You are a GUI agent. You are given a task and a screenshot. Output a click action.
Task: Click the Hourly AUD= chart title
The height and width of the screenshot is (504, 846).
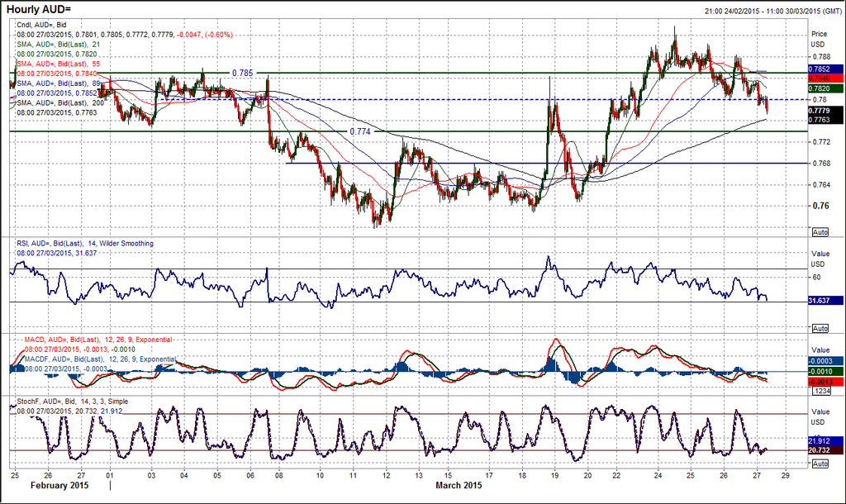click(x=39, y=9)
